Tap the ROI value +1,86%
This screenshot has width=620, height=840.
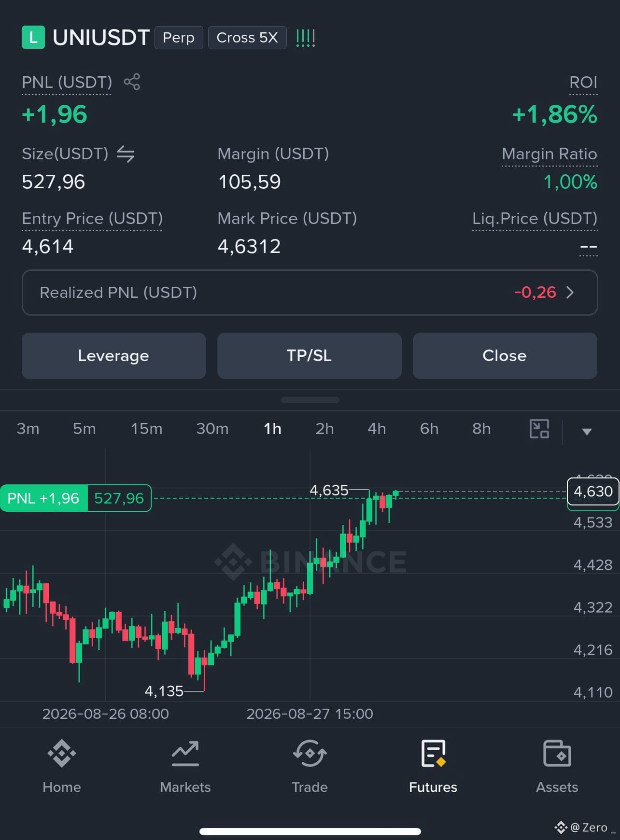pyautogui.click(x=555, y=114)
